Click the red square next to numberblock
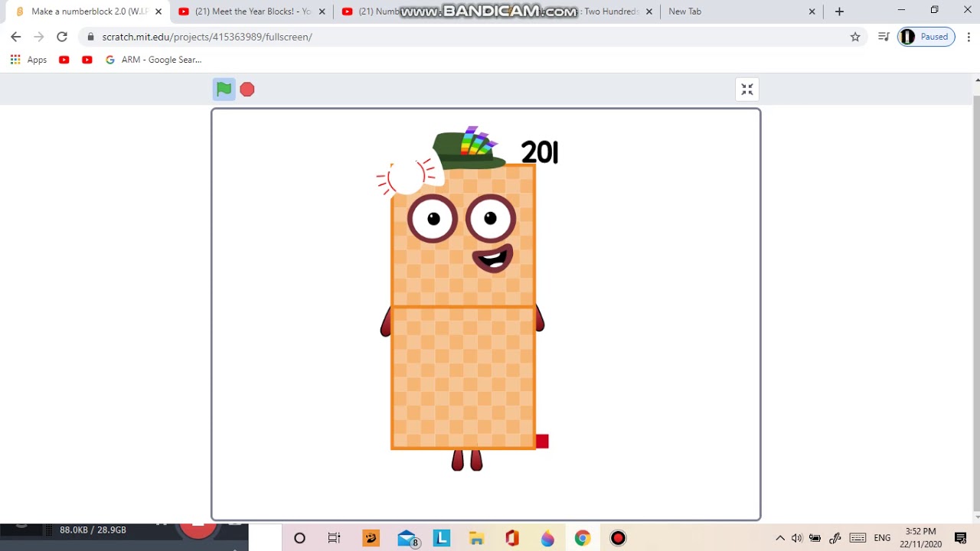 [x=542, y=442]
